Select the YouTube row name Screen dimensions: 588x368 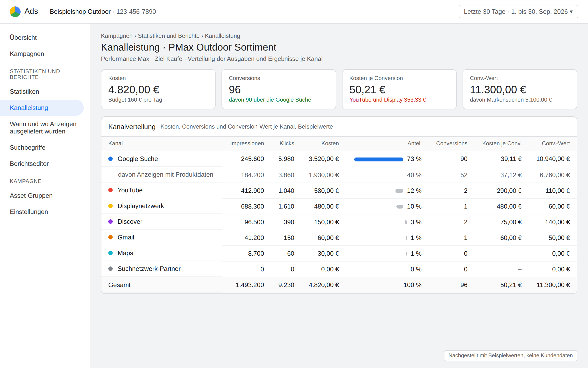point(130,190)
